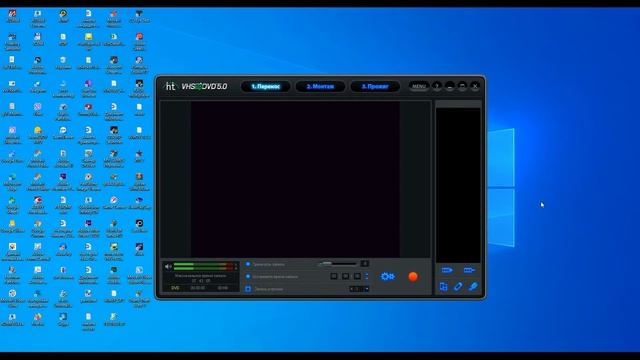Click the question-mark help button
Screen dimensions: 640x360
coord(437,86)
